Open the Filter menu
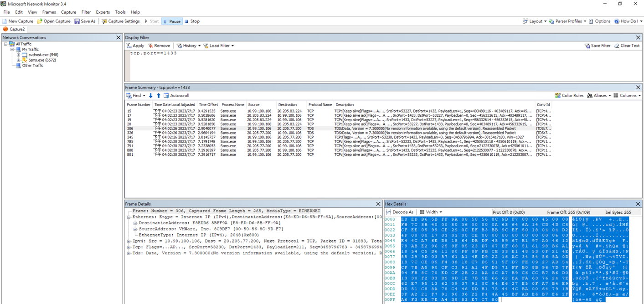644x304 pixels. click(x=86, y=12)
